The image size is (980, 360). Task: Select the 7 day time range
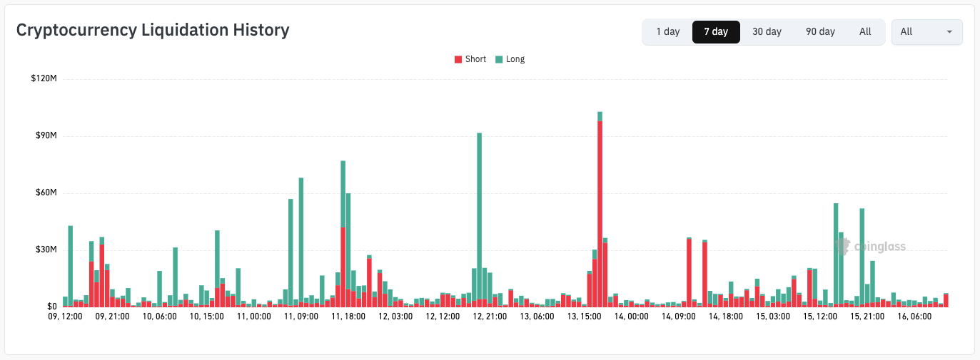(716, 32)
